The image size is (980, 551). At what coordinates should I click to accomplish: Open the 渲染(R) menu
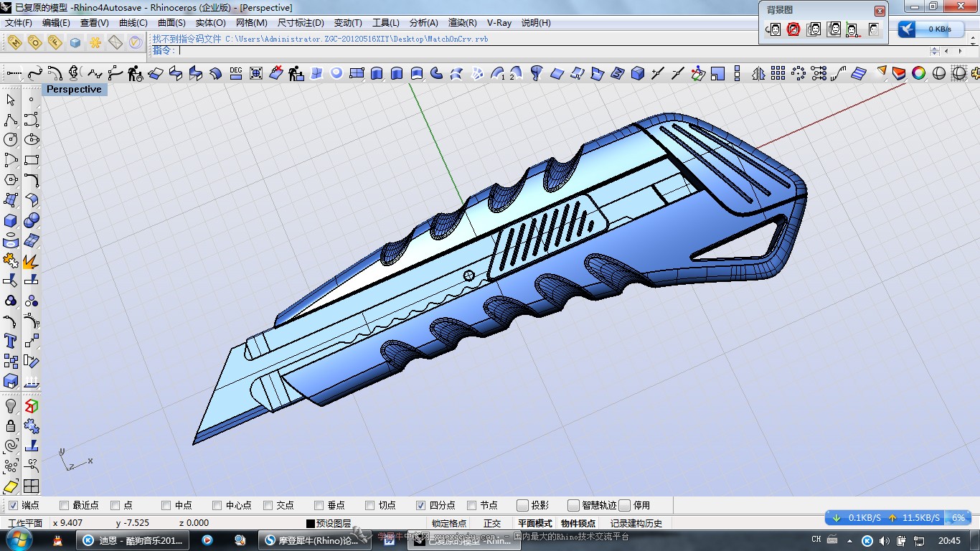[463, 23]
